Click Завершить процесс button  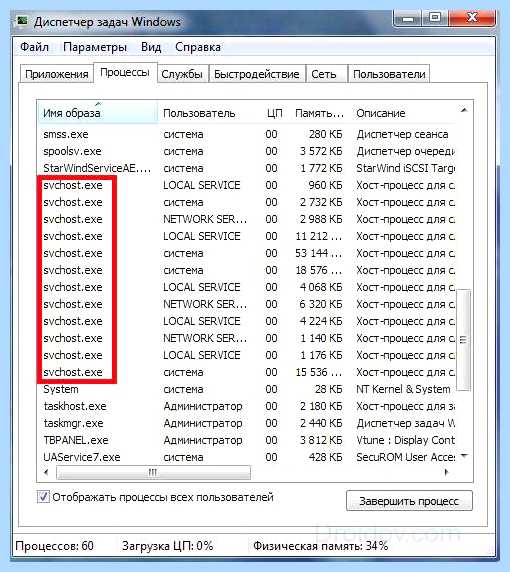[409, 501]
